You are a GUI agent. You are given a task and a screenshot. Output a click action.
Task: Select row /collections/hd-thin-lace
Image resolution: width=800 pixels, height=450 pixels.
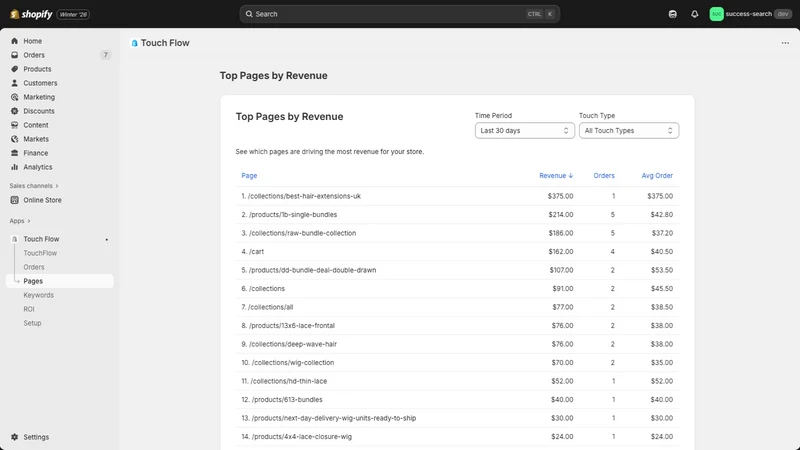[457, 381]
